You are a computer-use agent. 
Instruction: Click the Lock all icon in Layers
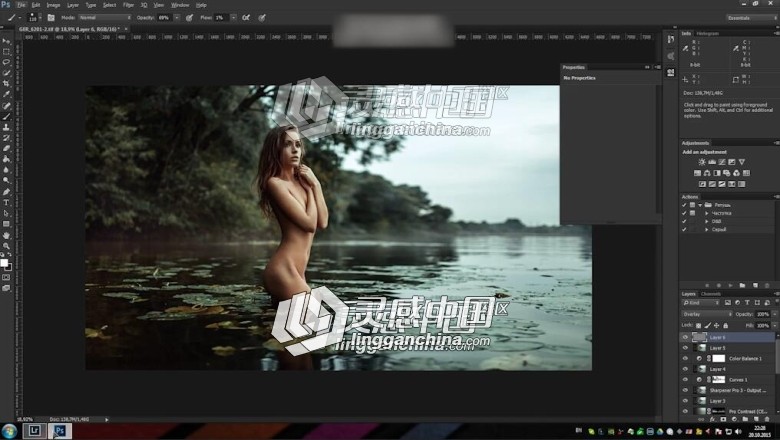click(x=726, y=325)
